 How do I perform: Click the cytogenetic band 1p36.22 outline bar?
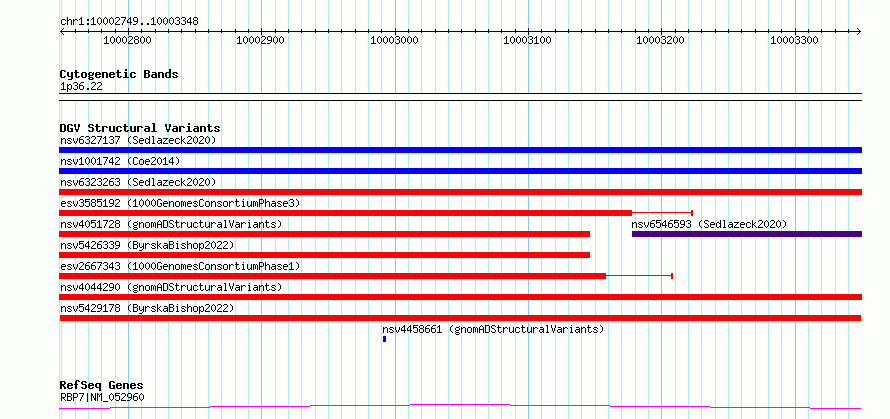point(460,97)
